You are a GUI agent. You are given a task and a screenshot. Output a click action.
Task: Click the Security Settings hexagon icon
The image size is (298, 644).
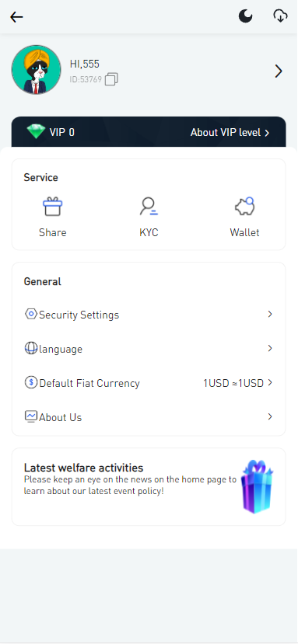tap(31, 314)
